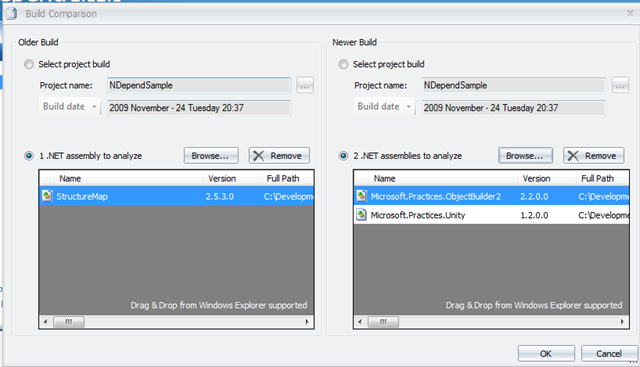Sort Older Build list by Version column
The image size is (640, 367).
coord(232,178)
